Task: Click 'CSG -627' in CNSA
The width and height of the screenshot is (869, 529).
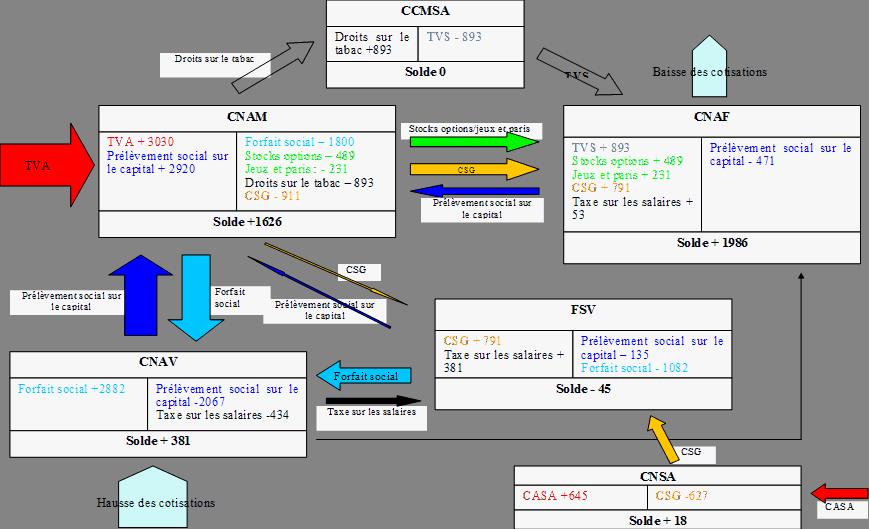Action: click(x=681, y=496)
